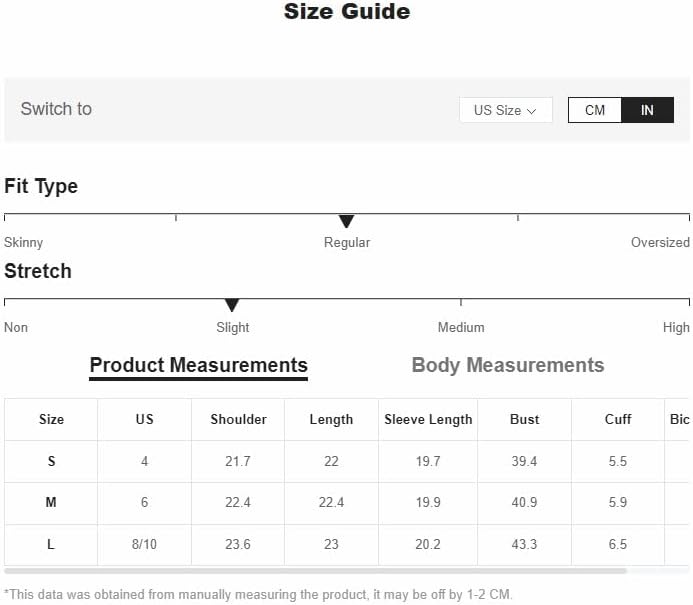
Task: Open the US Size dropdown
Action: pyautogui.click(x=506, y=110)
